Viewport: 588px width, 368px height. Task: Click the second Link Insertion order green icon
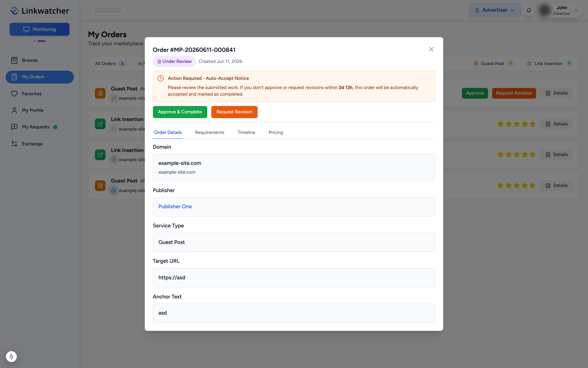pos(100,155)
